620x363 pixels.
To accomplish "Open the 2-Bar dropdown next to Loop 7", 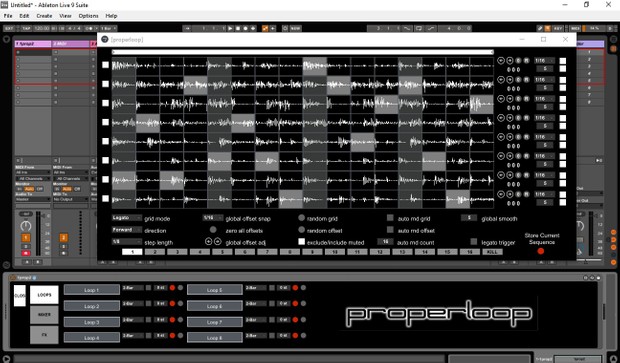I will click(x=255, y=320).
